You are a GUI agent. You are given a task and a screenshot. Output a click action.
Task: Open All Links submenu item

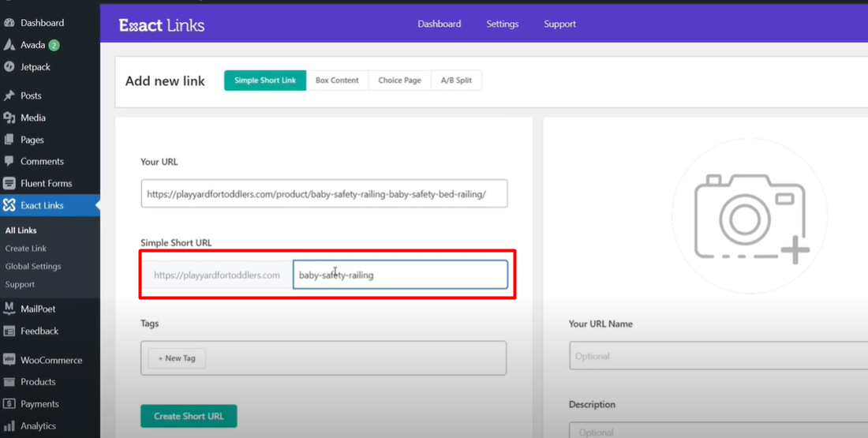(21, 230)
